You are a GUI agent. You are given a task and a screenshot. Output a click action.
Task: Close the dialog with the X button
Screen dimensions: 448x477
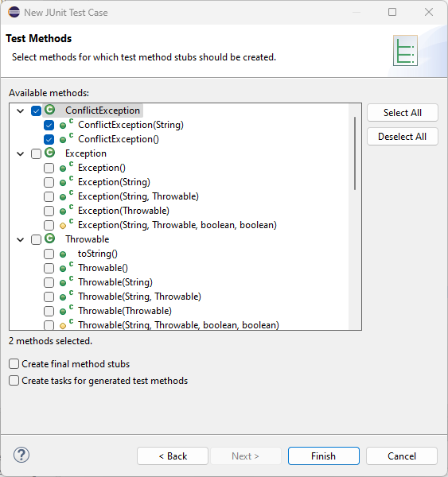pos(429,12)
